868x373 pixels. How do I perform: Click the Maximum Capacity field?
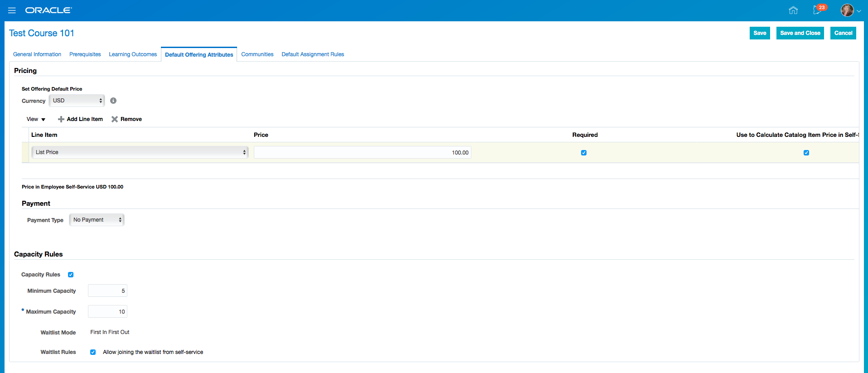click(x=107, y=311)
